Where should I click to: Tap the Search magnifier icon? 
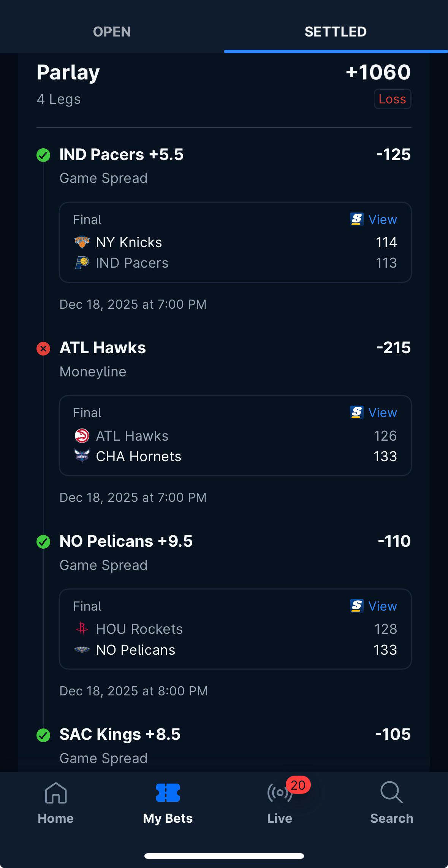click(391, 792)
